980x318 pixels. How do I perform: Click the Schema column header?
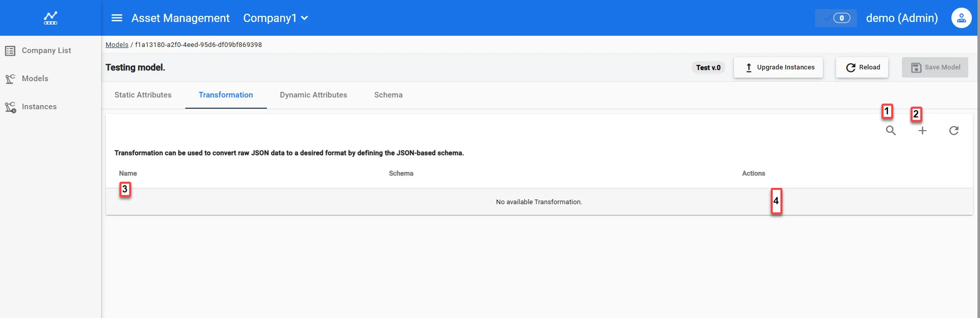point(401,174)
